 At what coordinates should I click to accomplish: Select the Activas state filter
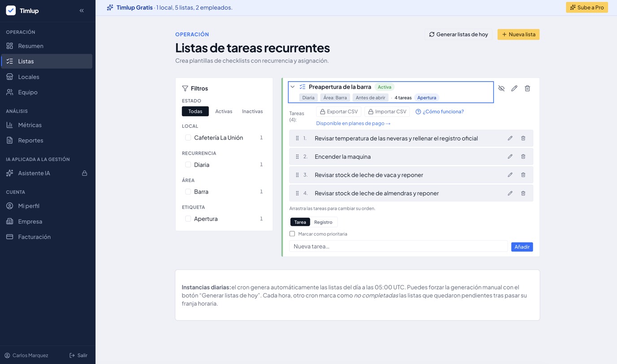tap(224, 111)
